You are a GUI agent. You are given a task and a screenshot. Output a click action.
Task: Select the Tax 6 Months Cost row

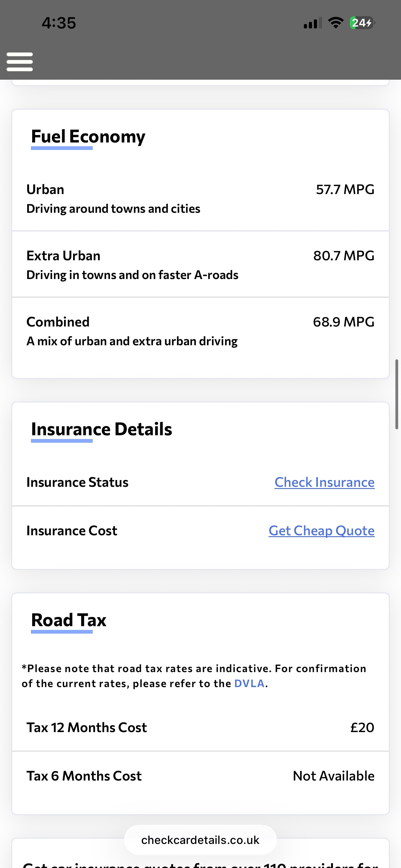(200, 776)
